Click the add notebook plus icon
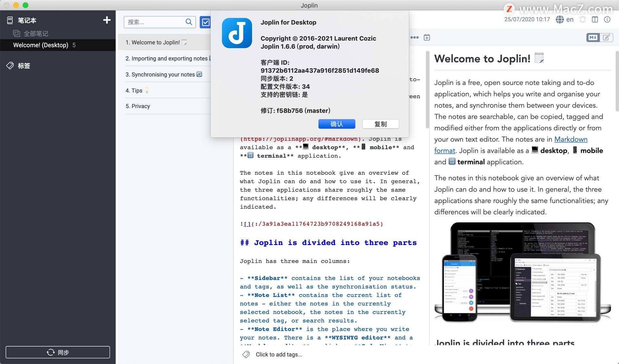The image size is (619, 364). point(107,20)
